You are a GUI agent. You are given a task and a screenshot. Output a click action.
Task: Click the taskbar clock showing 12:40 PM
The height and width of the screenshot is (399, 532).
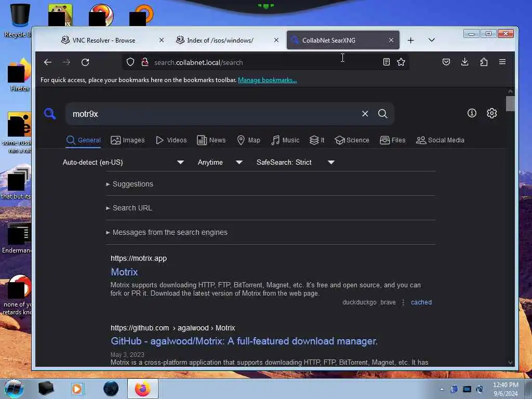(x=506, y=389)
